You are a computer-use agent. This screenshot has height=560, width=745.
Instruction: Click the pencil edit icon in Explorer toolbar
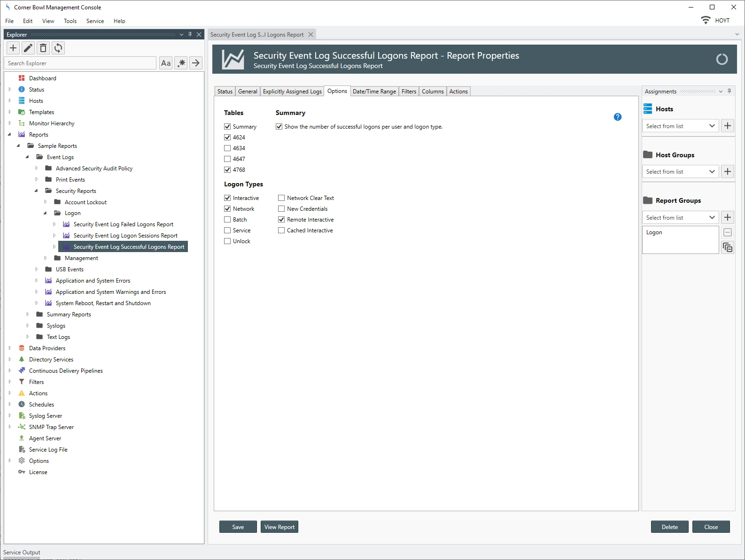coord(28,48)
